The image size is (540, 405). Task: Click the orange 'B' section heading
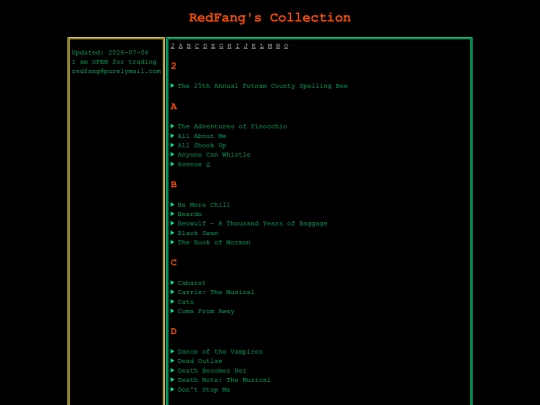[174, 185]
